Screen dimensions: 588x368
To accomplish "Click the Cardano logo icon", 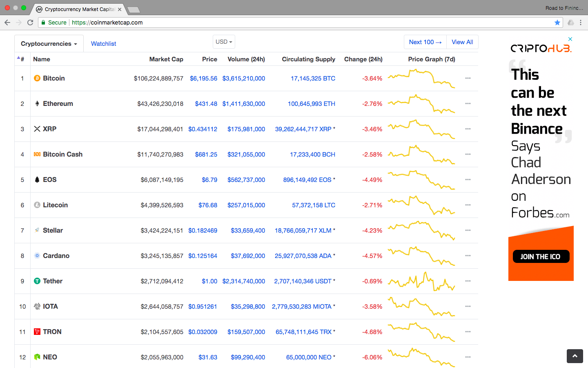I will point(37,256).
